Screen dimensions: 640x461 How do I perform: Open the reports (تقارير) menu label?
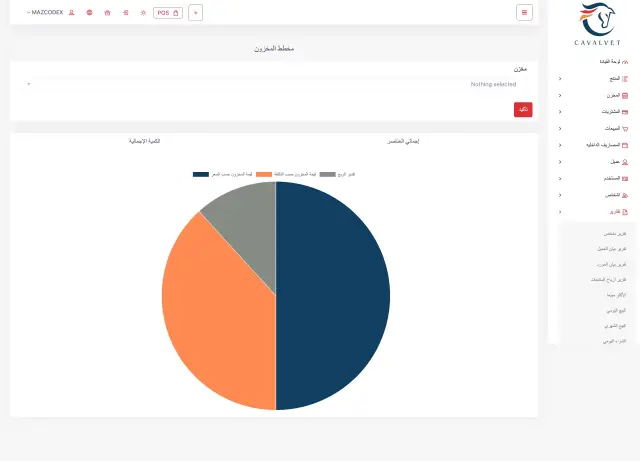click(615, 212)
